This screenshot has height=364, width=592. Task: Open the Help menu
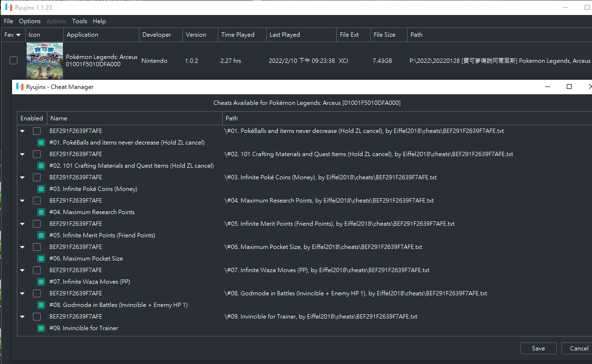pyautogui.click(x=99, y=21)
